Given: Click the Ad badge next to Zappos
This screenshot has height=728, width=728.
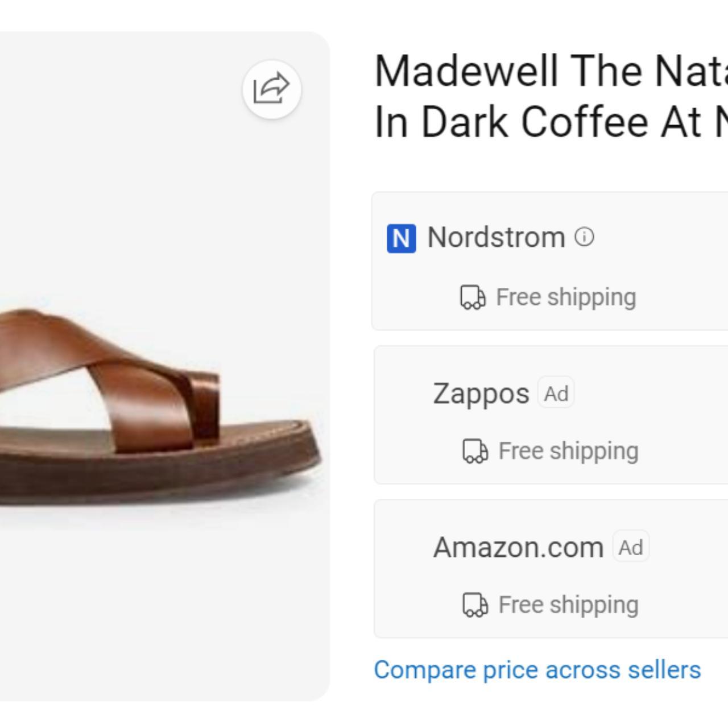Looking at the screenshot, I should click(x=555, y=392).
